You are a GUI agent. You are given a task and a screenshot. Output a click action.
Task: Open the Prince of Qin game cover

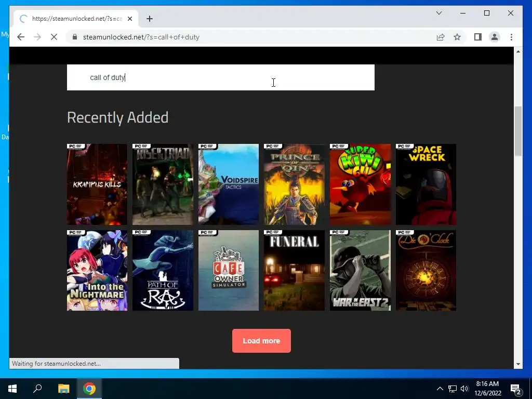click(x=294, y=184)
